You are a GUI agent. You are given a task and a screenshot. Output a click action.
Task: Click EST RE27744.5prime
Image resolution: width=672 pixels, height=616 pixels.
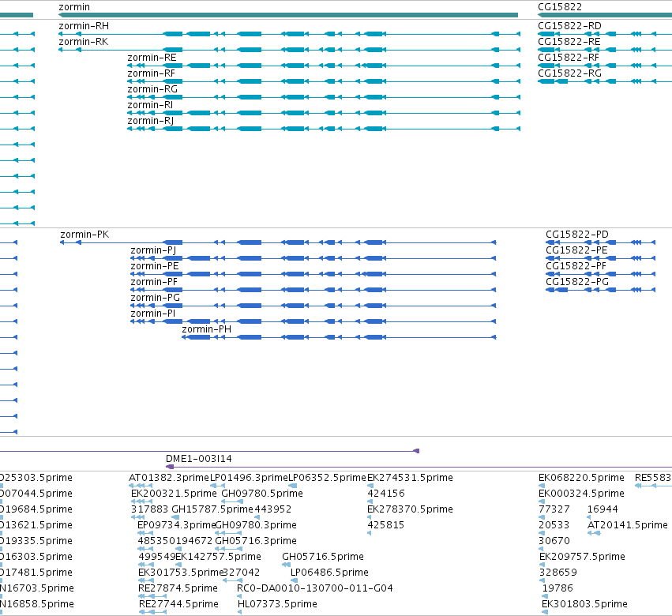click(178, 605)
